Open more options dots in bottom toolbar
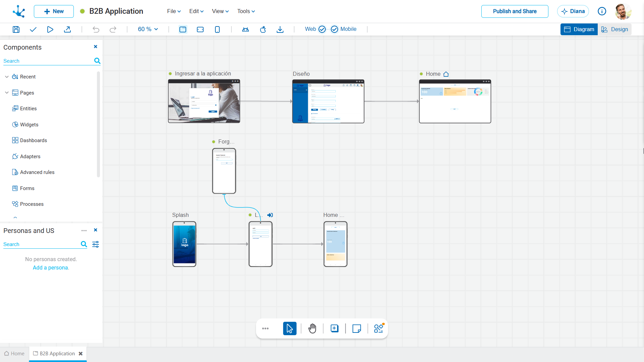Image resolution: width=644 pixels, height=362 pixels. (265, 328)
